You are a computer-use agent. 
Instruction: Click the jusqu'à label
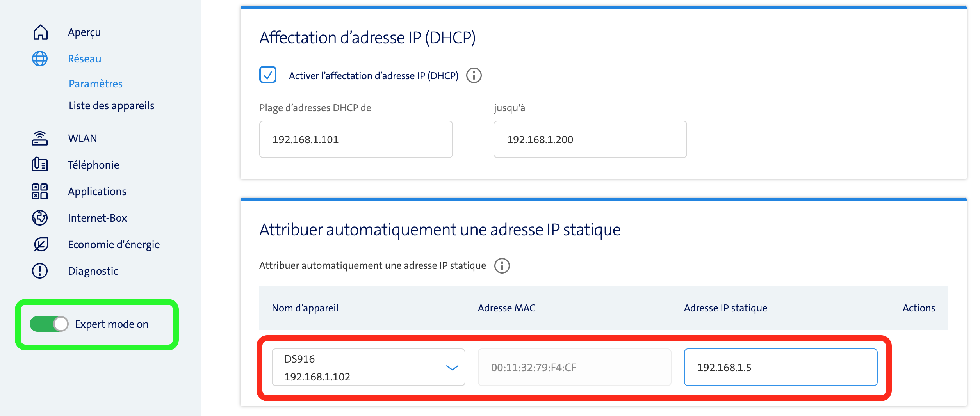coord(510,108)
